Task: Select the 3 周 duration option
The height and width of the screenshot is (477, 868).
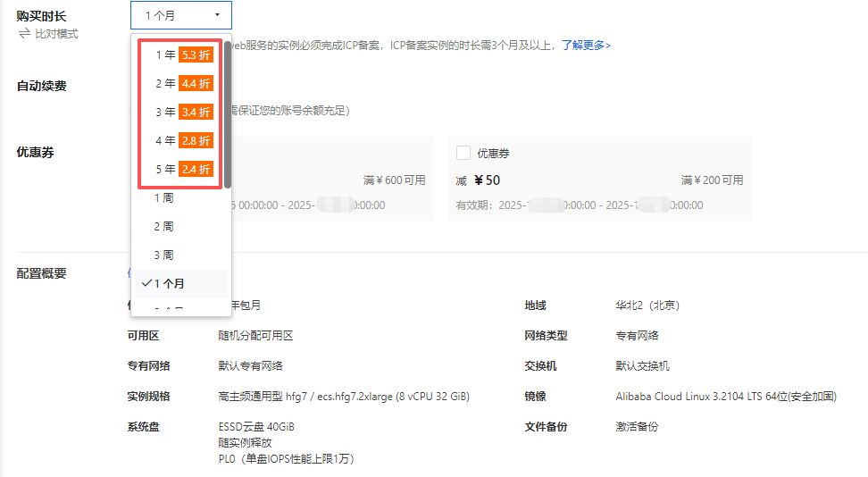Action: (x=163, y=255)
